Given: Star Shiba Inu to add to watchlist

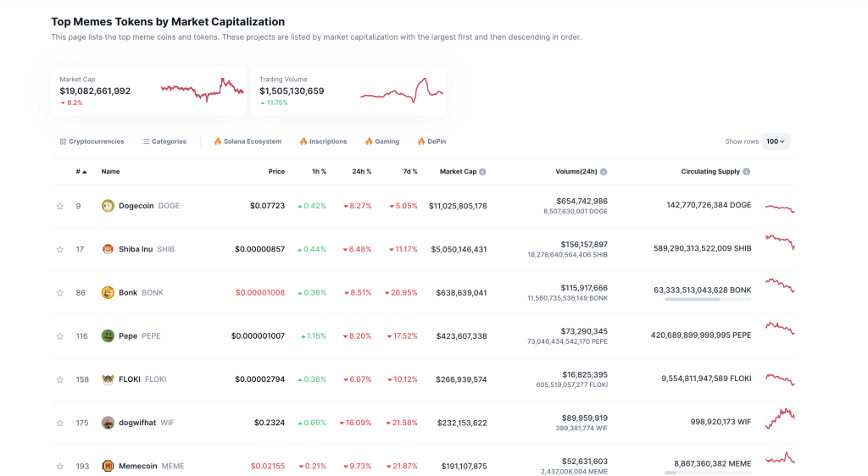Looking at the screenshot, I should [60, 249].
